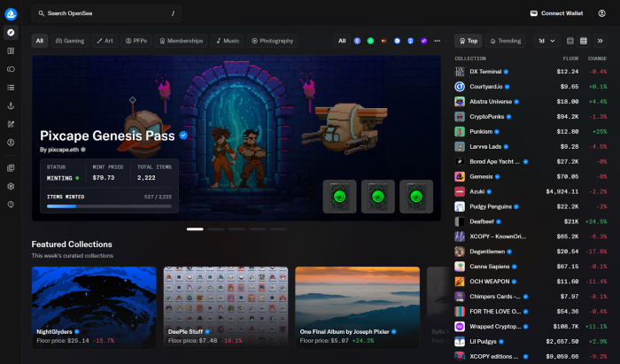Click the Azuki collection red avatar
Image resolution: width=620 pixels, height=364 pixels.
(460, 191)
